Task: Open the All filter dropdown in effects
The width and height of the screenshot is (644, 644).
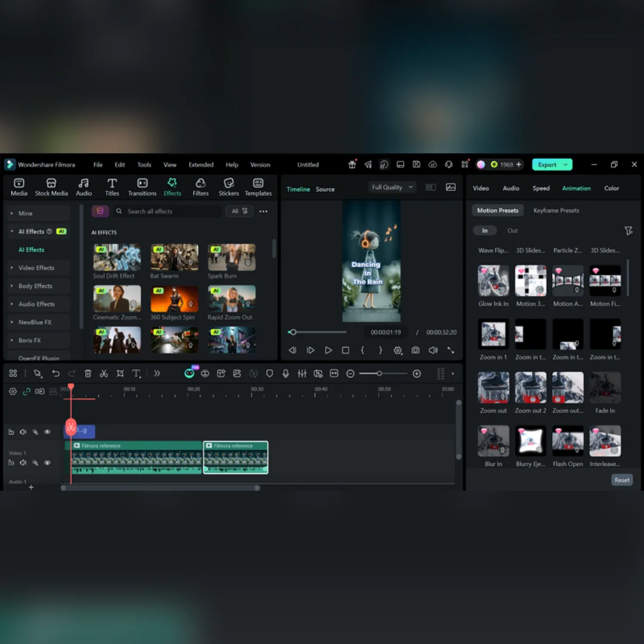Action: [x=240, y=211]
